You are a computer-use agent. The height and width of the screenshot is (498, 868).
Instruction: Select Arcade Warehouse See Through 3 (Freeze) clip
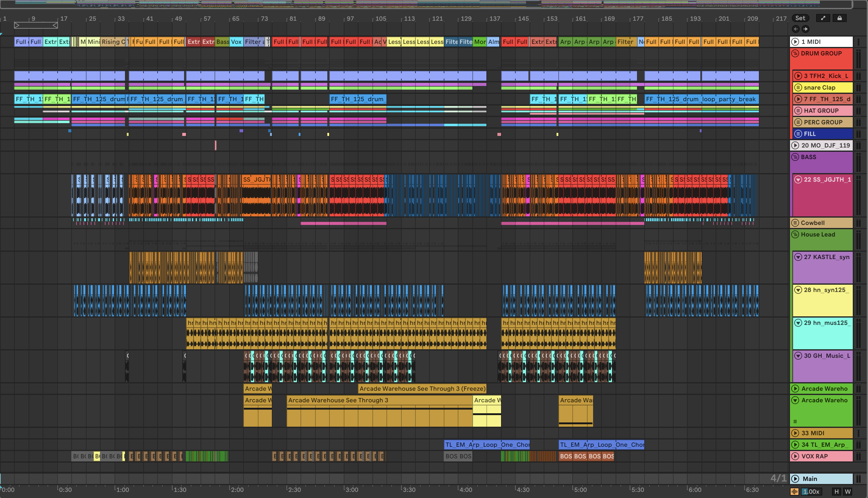click(x=422, y=389)
